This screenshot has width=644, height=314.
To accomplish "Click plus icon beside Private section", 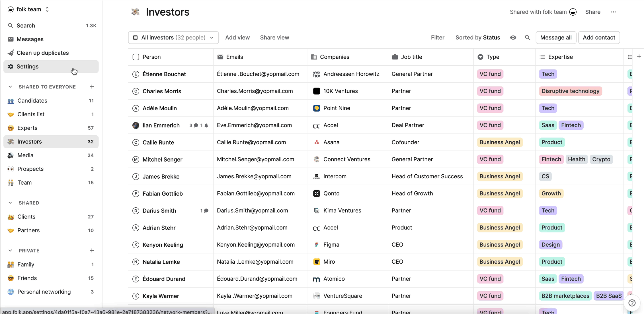I will click(92, 251).
